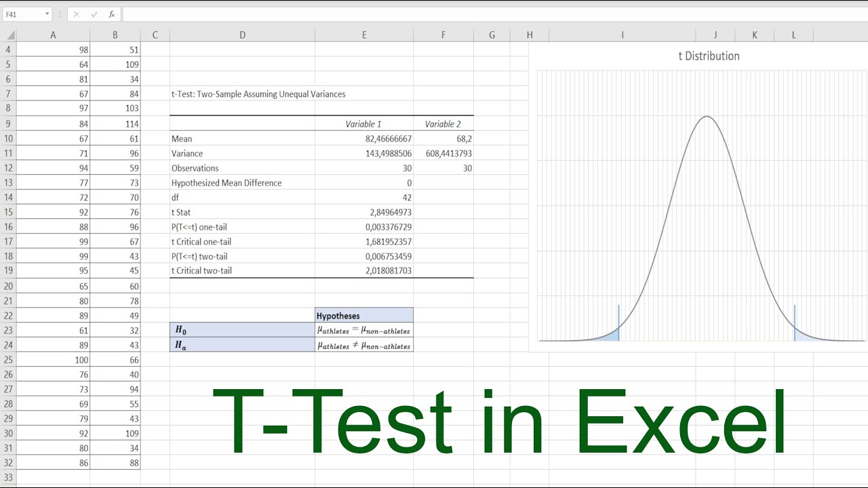This screenshot has height=488, width=868.
Task: Select column E header
Action: [364, 35]
